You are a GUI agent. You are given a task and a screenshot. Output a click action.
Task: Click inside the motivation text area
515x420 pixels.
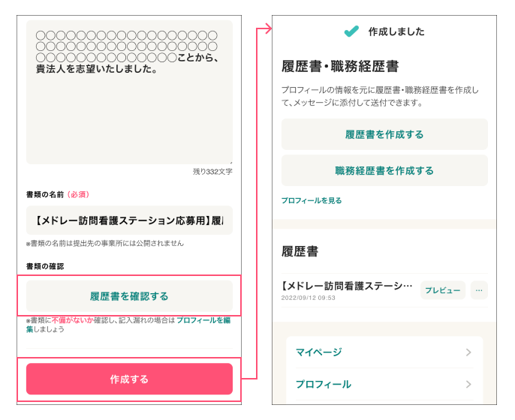129,92
